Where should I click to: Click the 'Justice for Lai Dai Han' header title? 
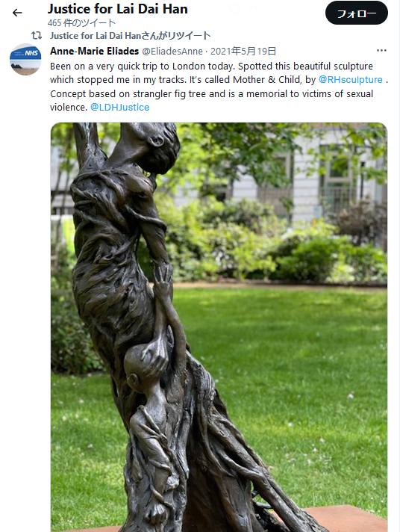(x=118, y=9)
